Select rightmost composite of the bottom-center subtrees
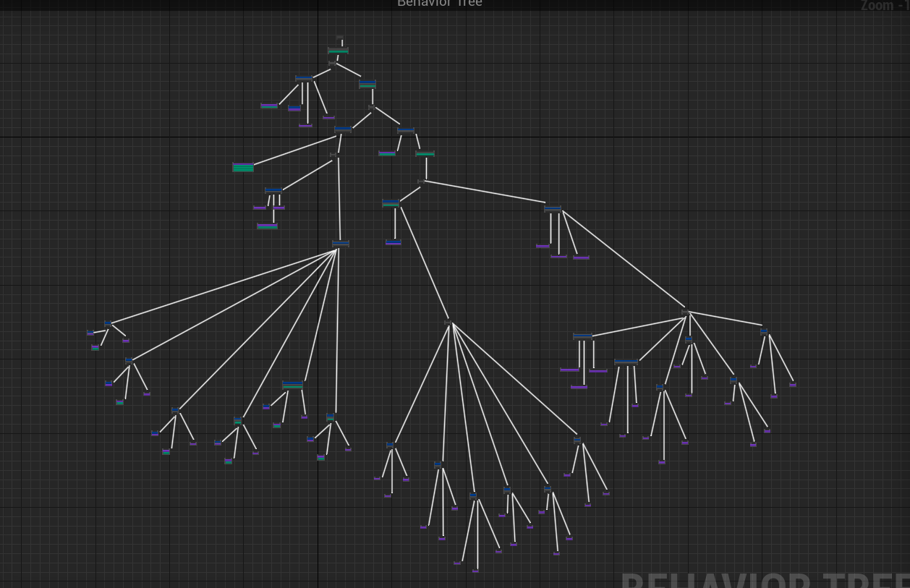Image resolution: width=910 pixels, height=588 pixels. (x=577, y=440)
